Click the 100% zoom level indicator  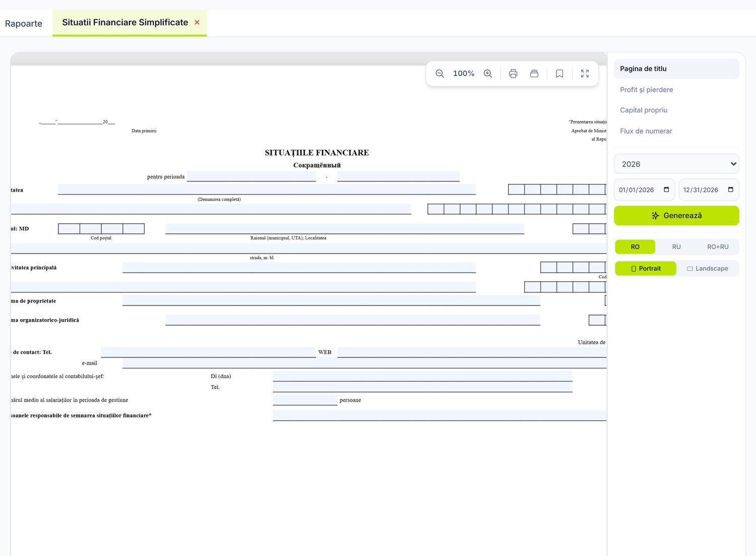(x=464, y=74)
